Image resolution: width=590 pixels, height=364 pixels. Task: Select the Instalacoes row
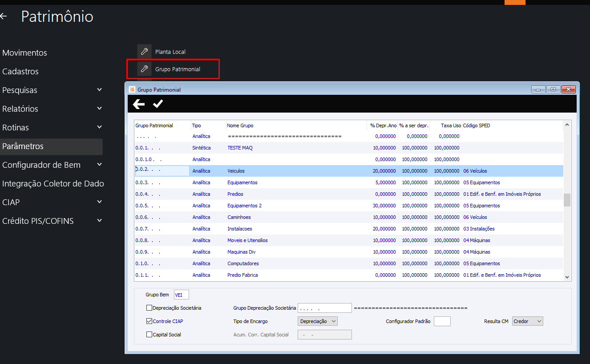tap(349, 229)
